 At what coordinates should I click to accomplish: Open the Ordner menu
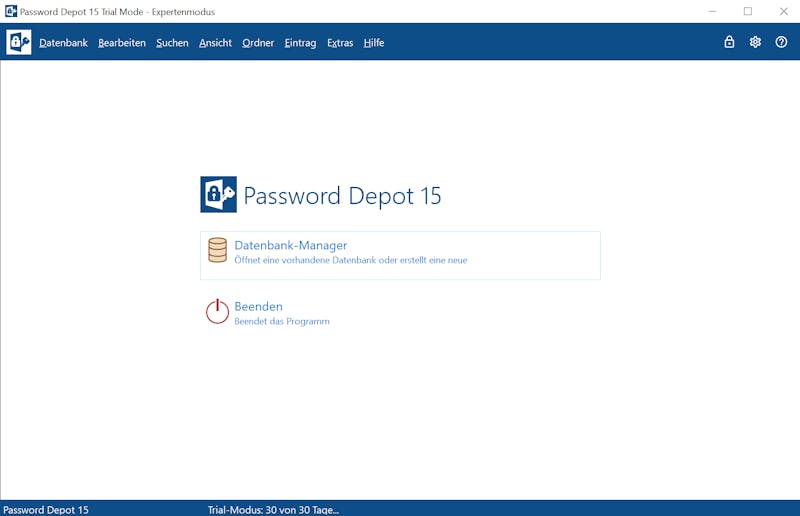point(258,43)
